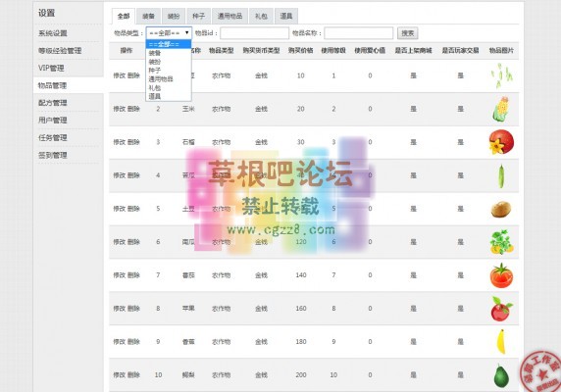Click the pomegranate item image in row 3
The image size is (561, 392).
pos(501,142)
